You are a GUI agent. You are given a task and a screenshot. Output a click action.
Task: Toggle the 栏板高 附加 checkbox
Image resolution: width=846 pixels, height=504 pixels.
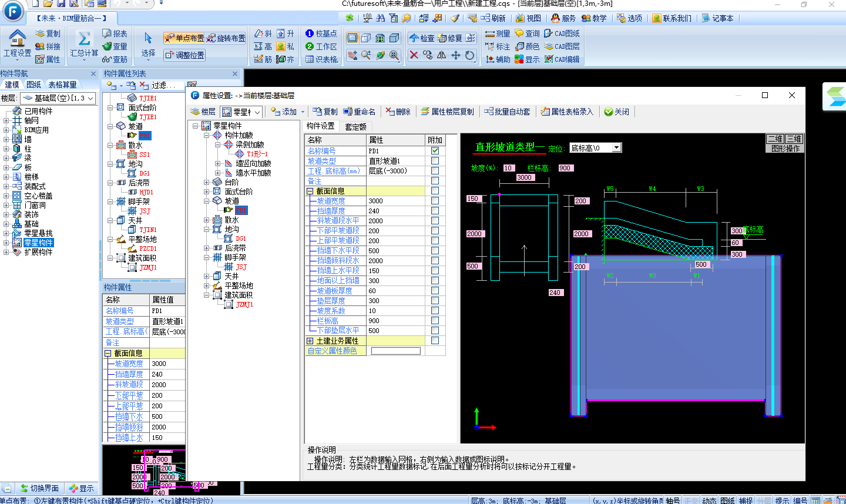click(x=435, y=321)
